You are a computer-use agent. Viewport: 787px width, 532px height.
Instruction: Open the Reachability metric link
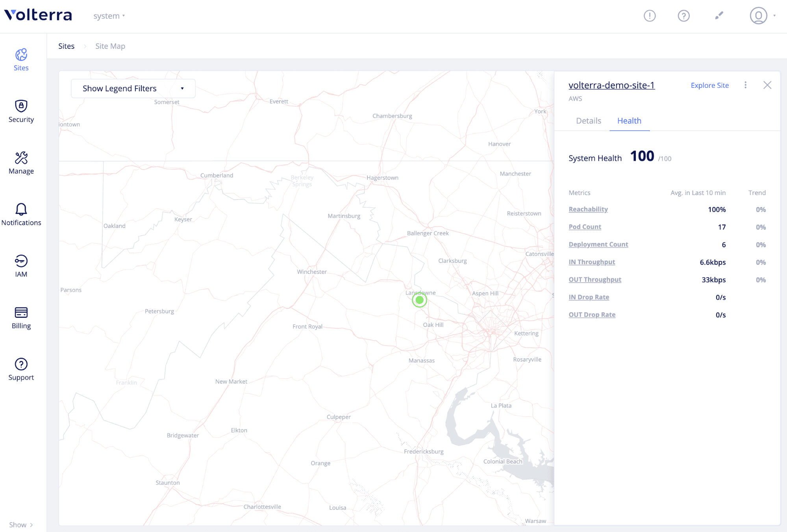(x=588, y=209)
